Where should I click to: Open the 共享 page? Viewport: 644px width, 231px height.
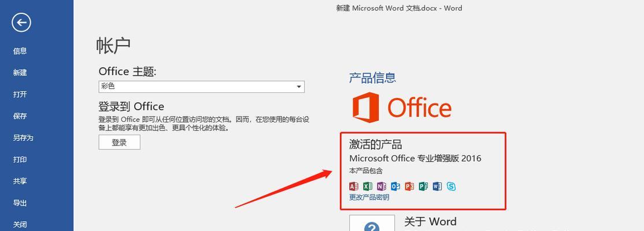20,181
